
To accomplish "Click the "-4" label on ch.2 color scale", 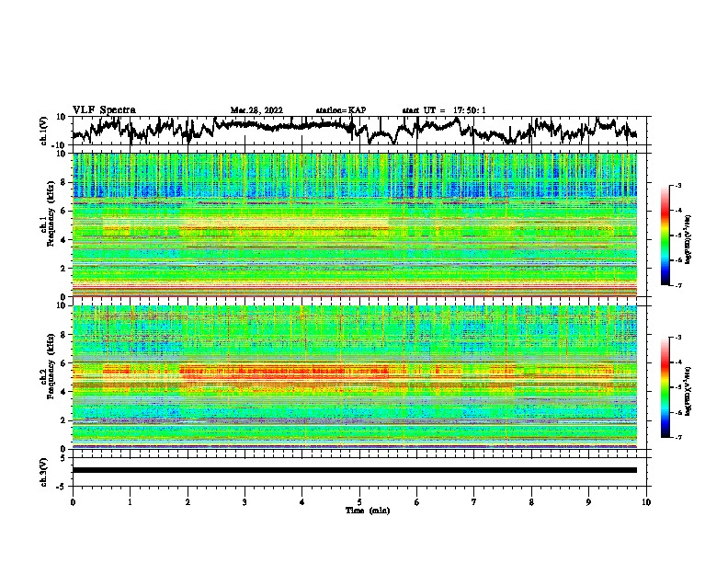I will coord(677,362).
